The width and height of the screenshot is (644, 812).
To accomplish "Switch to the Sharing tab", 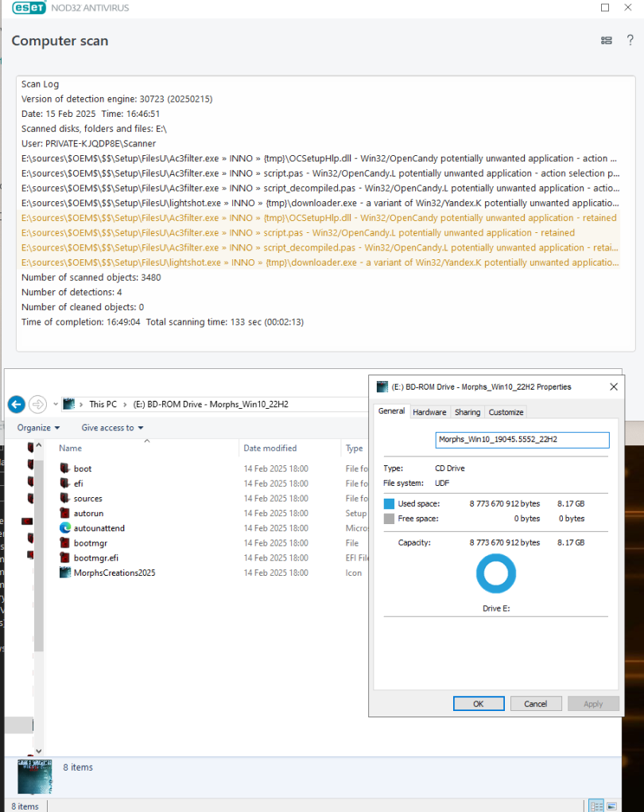I will (467, 412).
